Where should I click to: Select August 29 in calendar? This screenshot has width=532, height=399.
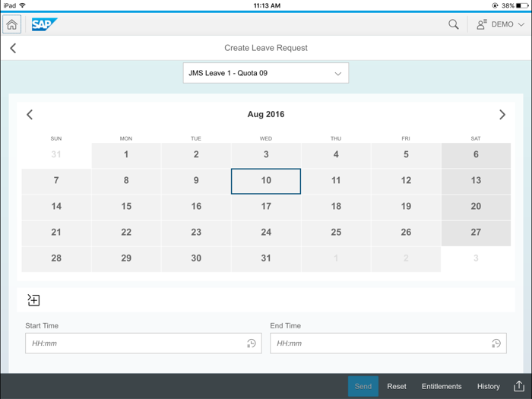pos(126,258)
